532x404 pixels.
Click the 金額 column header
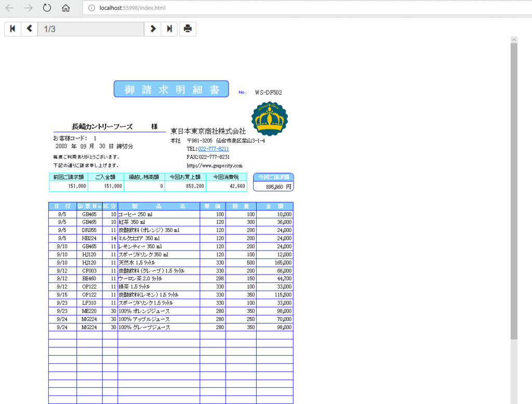pyautogui.click(x=275, y=206)
